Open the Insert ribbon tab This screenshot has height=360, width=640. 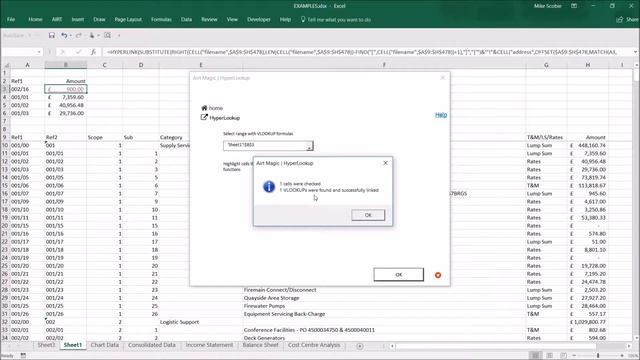click(78, 19)
